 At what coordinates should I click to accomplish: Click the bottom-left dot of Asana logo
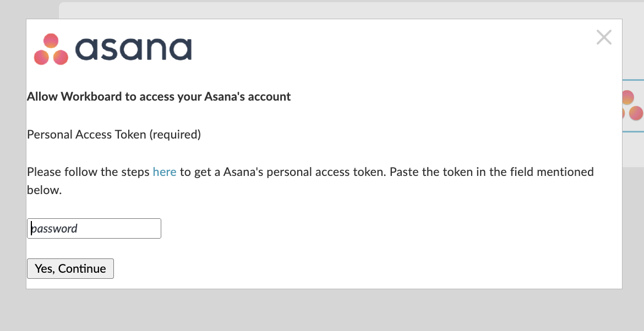click(x=41, y=57)
